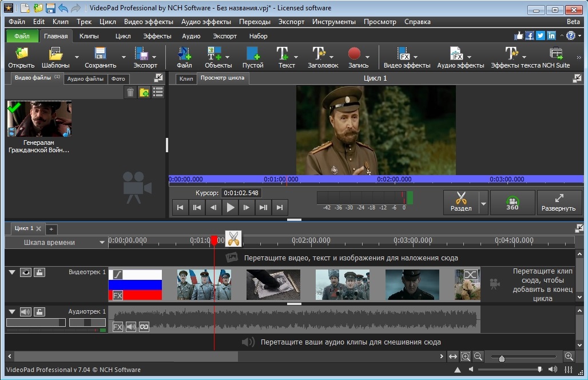Click the 360 view button
Image resolution: width=588 pixels, height=380 pixels.
(x=512, y=203)
